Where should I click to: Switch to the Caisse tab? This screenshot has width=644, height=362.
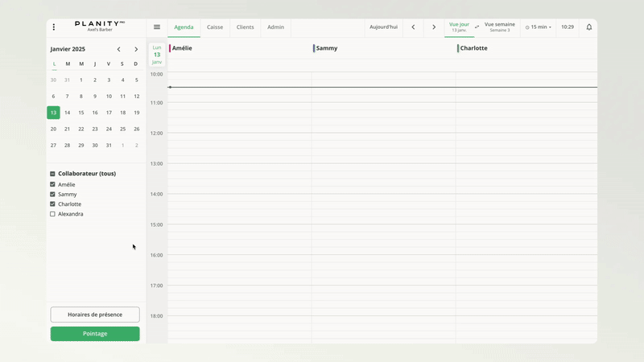(x=215, y=27)
